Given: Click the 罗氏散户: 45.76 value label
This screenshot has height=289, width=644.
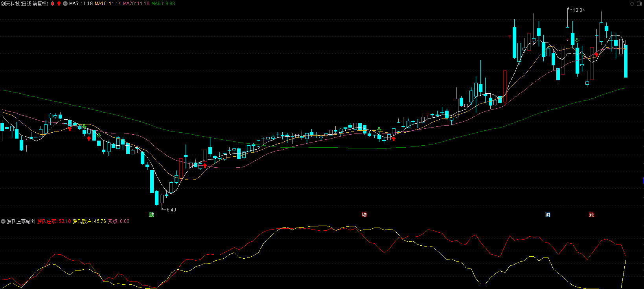Looking at the screenshot, I should [x=90, y=221].
